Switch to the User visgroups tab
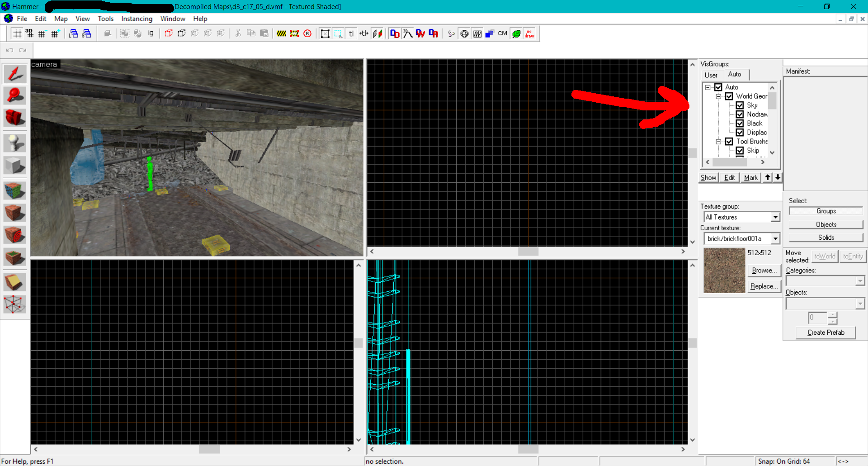868x466 pixels. 711,75
